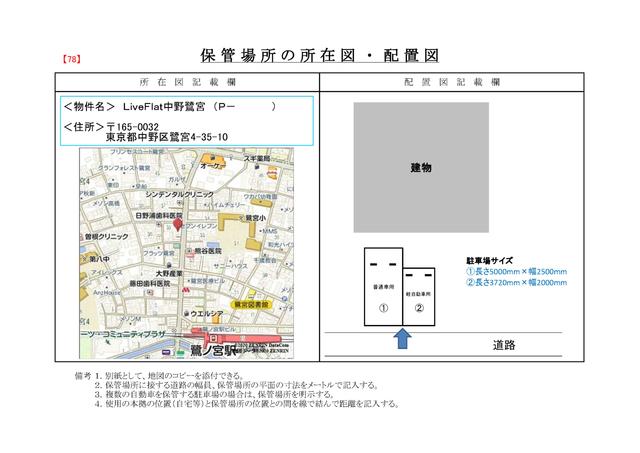
Task: Click the 日野浦歯科医院 label on map
Action: 159,215
